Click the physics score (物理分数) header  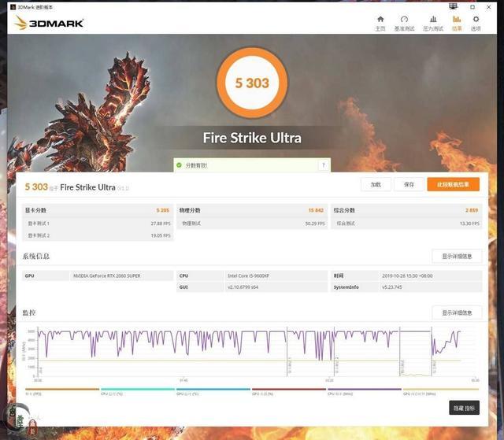pyautogui.click(x=190, y=210)
